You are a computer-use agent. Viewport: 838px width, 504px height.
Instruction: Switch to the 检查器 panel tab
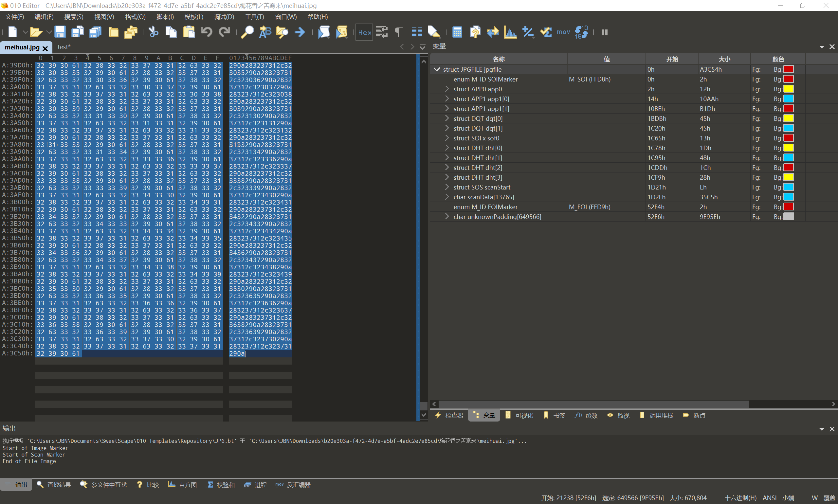(449, 415)
